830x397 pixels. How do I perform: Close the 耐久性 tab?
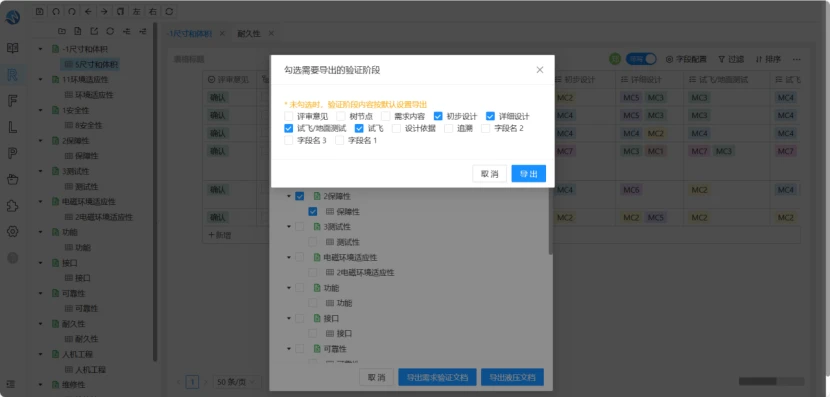(x=271, y=34)
